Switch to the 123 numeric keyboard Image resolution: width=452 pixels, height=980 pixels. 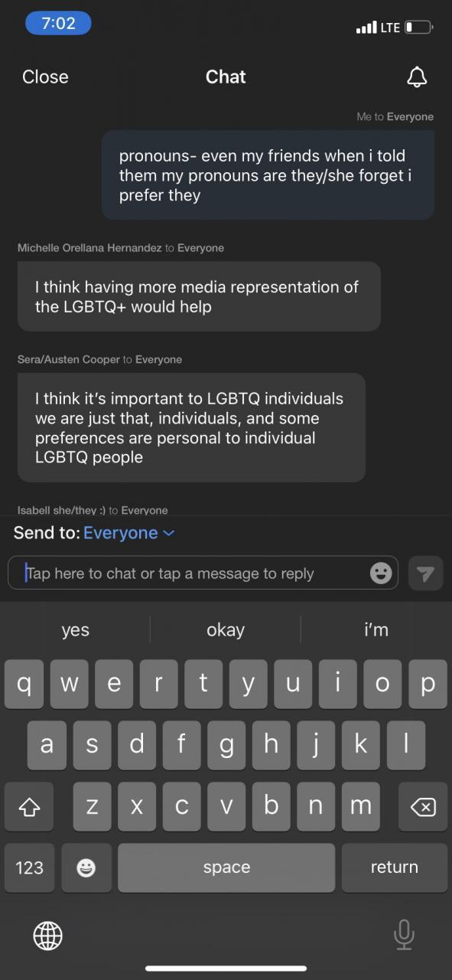click(29, 867)
